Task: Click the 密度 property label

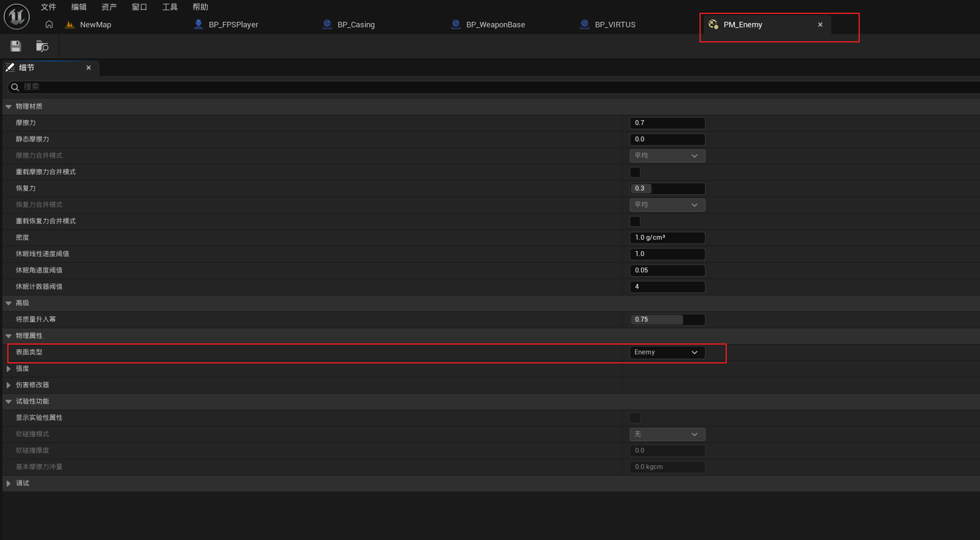Action: click(x=22, y=238)
